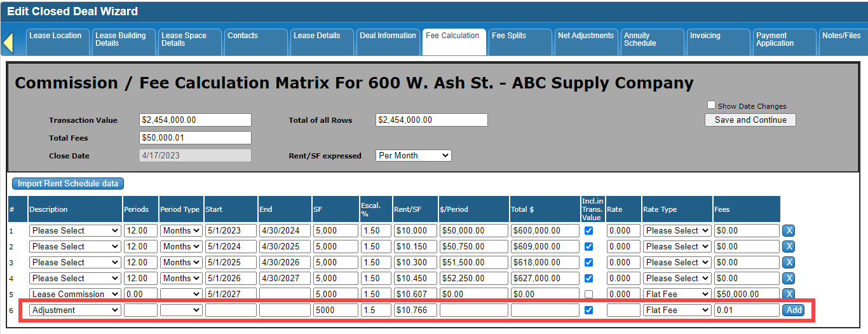Click the Total Fees input field
The width and height of the screenshot is (868, 334).
(195, 137)
